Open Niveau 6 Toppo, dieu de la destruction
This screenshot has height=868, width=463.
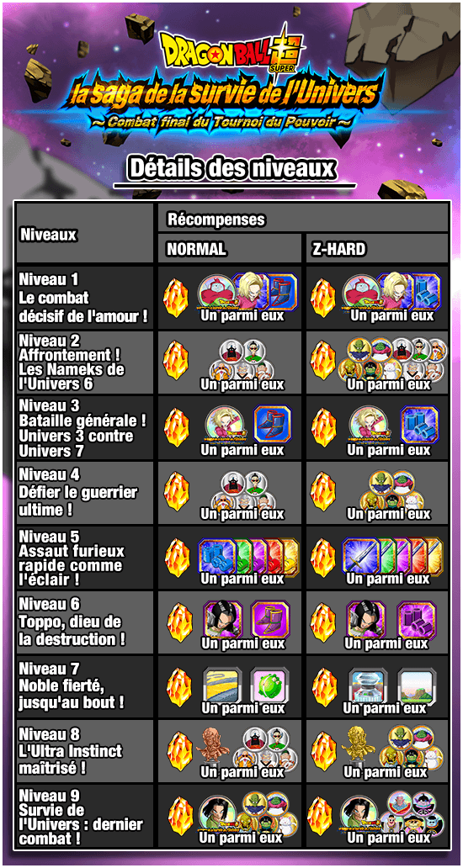[x=84, y=622]
